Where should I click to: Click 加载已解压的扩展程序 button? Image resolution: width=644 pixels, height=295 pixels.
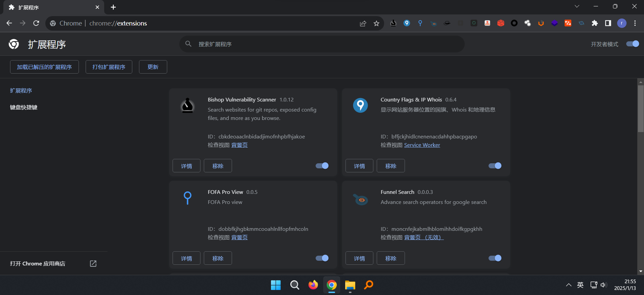[44, 67]
